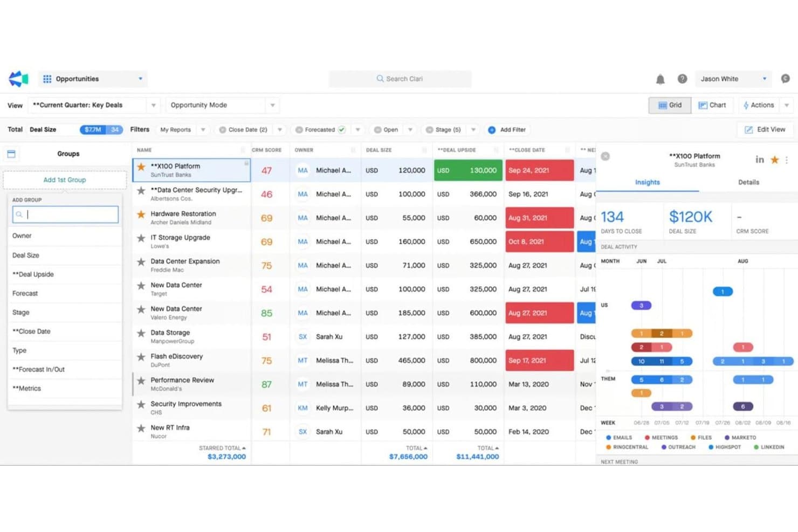Switch to Chart view
This screenshot has width=798, height=532.
click(x=712, y=106)
